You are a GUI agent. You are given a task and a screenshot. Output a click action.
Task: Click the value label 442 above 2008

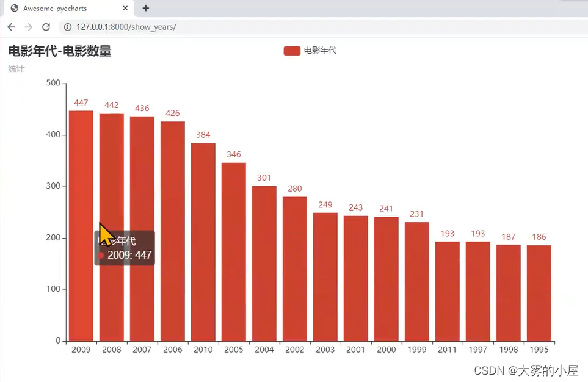111,105
